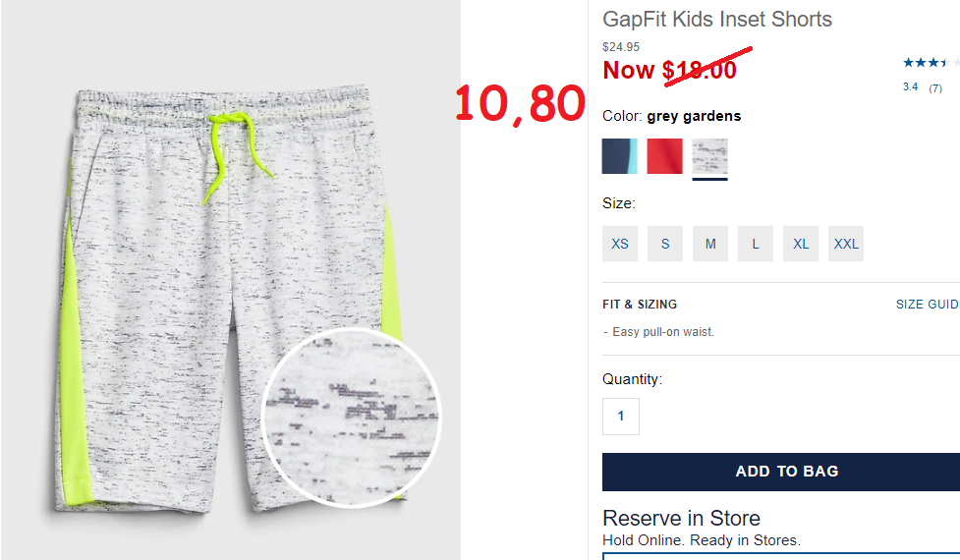The image size is (960, 560).
Task: Click the Reserve in Store heading
Action: [x=681, y=519]
